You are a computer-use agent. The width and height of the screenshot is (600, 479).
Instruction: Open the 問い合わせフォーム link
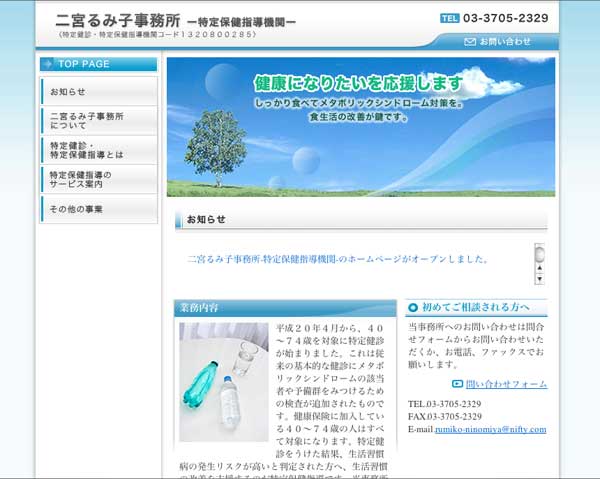[x=506, y=384]
